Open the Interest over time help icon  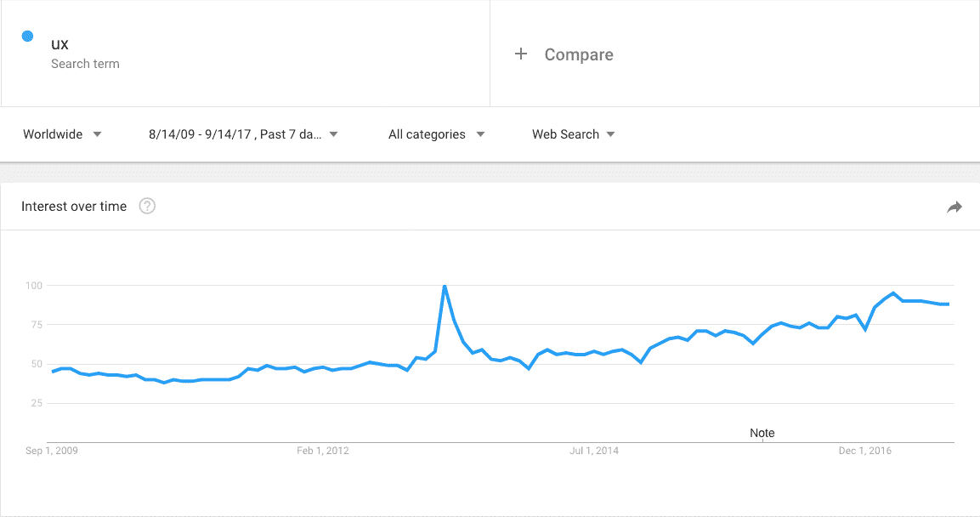[147, 206]
